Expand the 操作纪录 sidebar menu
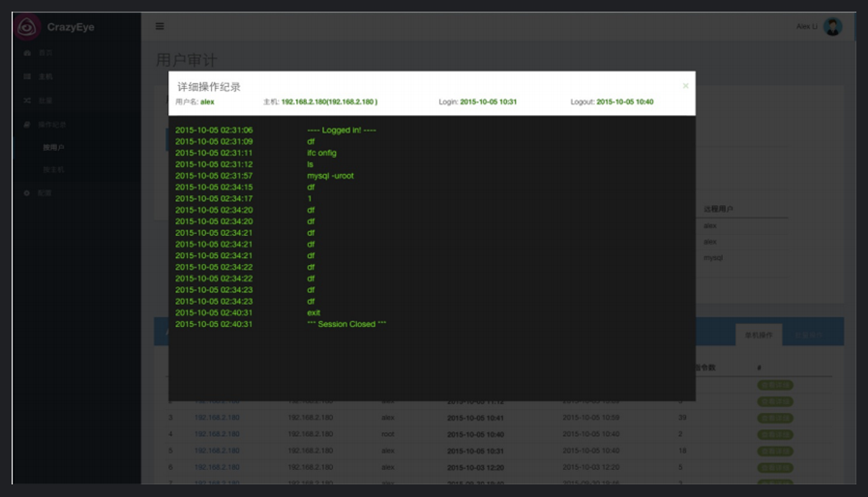Image resolution: width=868 pixels, height=497 pixels. pyautogui.click(x=52, y=125)
